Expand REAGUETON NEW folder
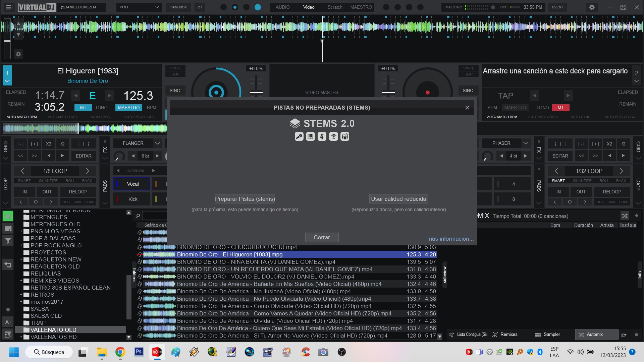Screen dimensions: 644x362 coord(21,259)
